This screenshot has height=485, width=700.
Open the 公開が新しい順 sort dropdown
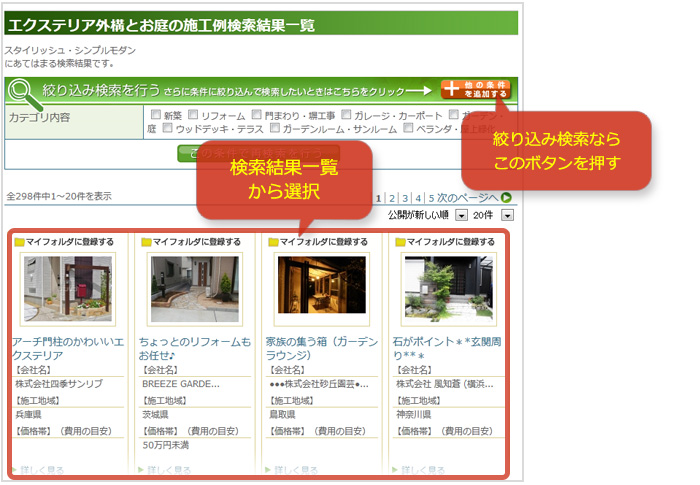click(461, 215)
